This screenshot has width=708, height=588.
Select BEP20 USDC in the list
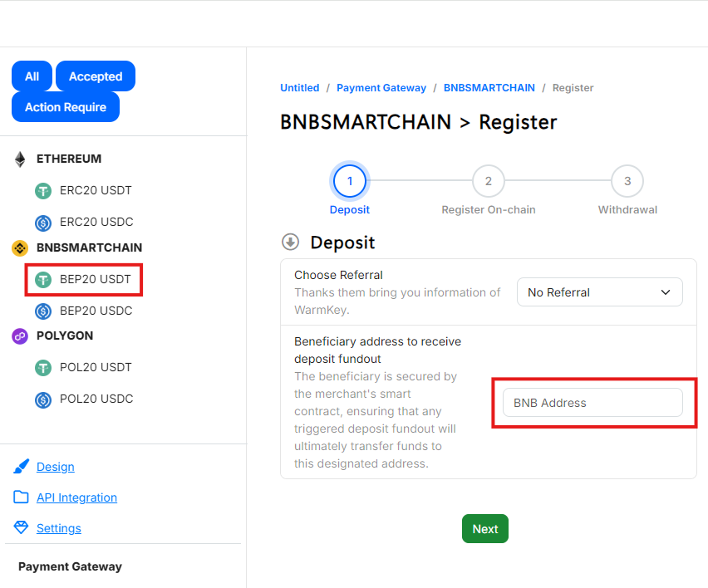click(96, 311)
